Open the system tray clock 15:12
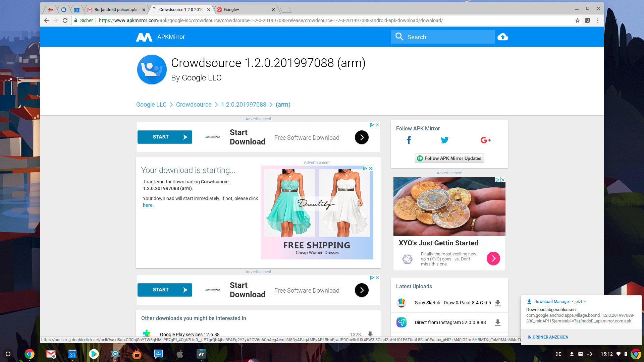The height and width of the screenshot is (362, 644). click(606, 354)
